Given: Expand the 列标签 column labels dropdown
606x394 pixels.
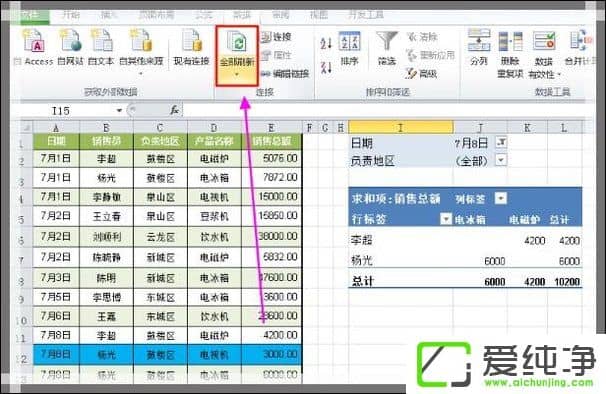Looking at the screenshot, I should pos(500,198).
